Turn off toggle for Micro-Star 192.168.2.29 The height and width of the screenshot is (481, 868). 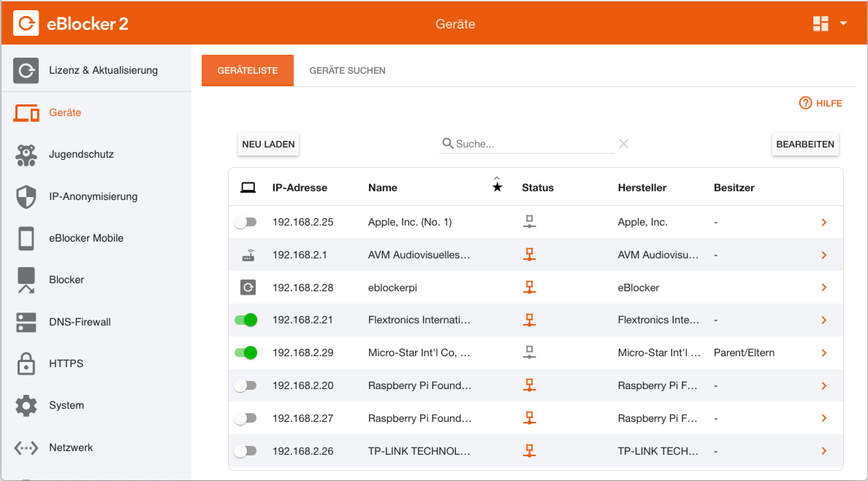coord(245,353)
